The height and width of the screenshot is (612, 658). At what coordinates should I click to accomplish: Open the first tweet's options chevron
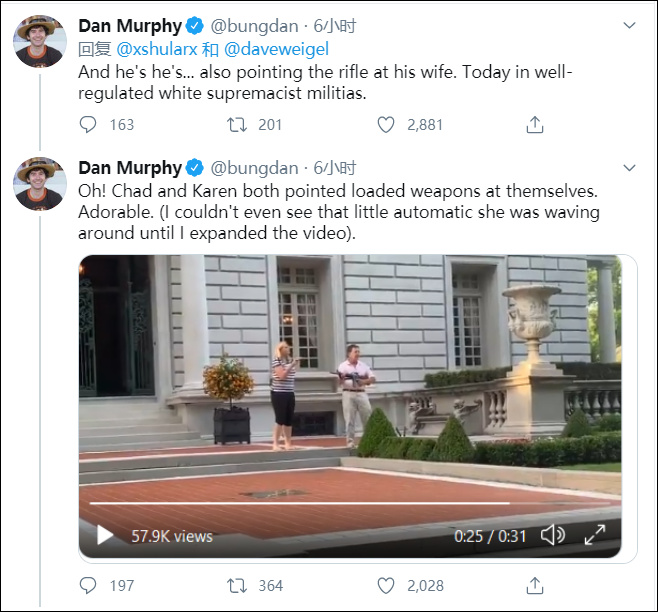click(x=629, y=25)
